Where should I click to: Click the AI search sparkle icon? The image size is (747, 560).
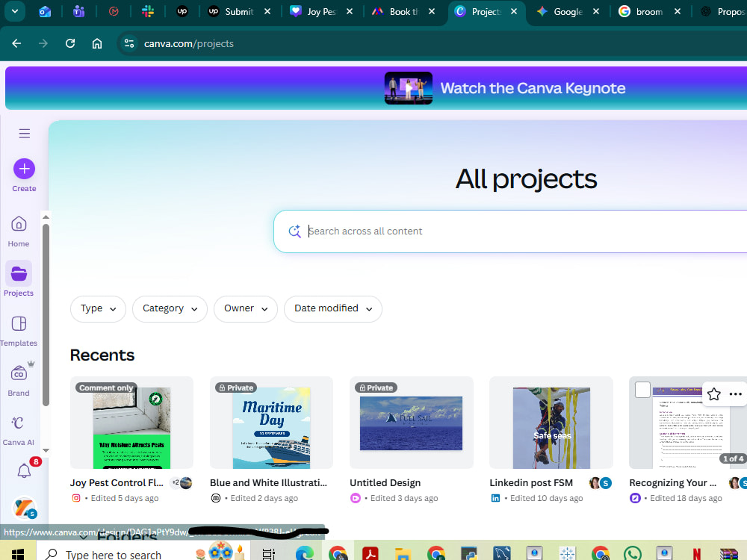[x=294, y=231]
